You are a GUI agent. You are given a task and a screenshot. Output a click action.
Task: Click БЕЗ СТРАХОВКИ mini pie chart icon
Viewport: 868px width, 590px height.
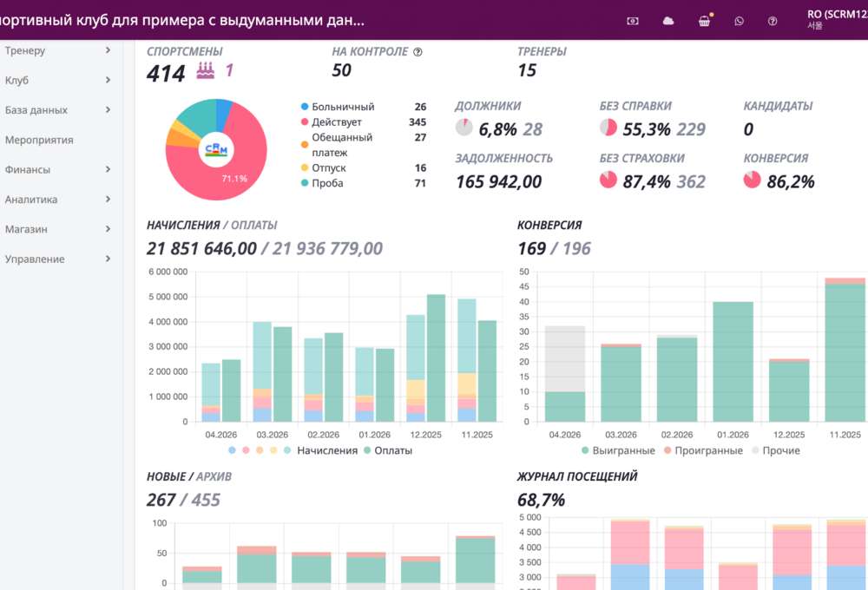[x=608, y=180]
